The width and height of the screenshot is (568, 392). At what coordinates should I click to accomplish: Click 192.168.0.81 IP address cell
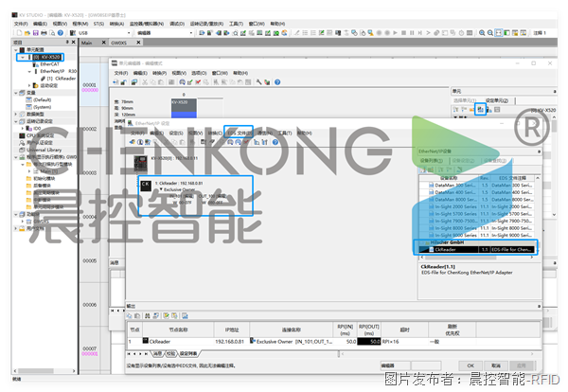[x=230, y=342]
